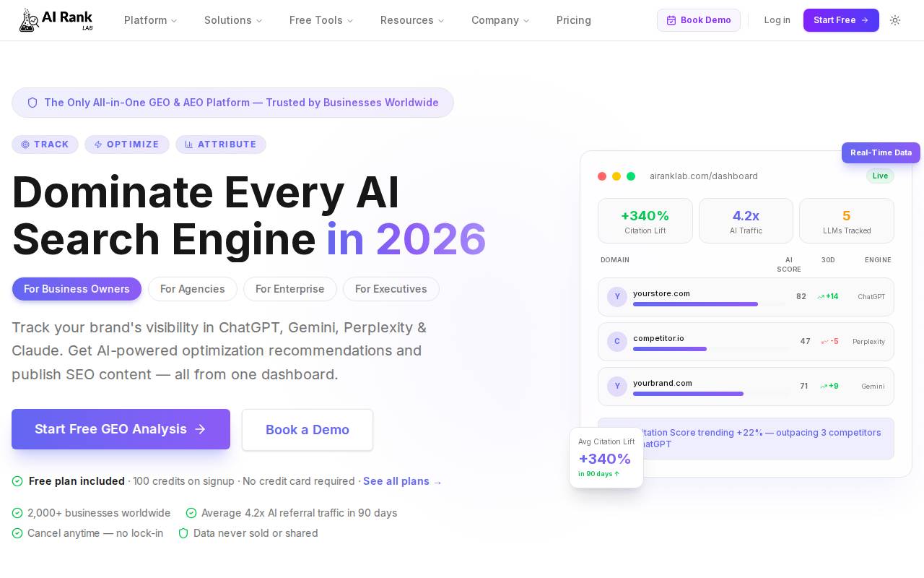Select the For Agencies tab

point(193,289)
